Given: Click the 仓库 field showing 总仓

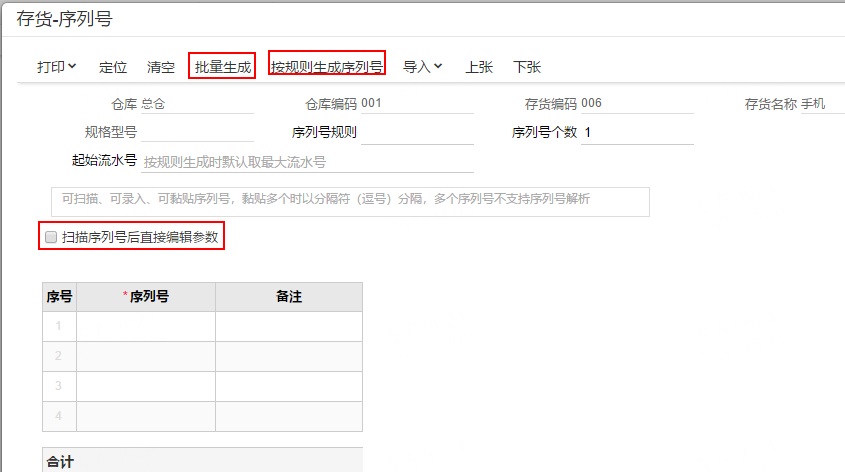Looking at the screenshot, I should coord(197,104).
